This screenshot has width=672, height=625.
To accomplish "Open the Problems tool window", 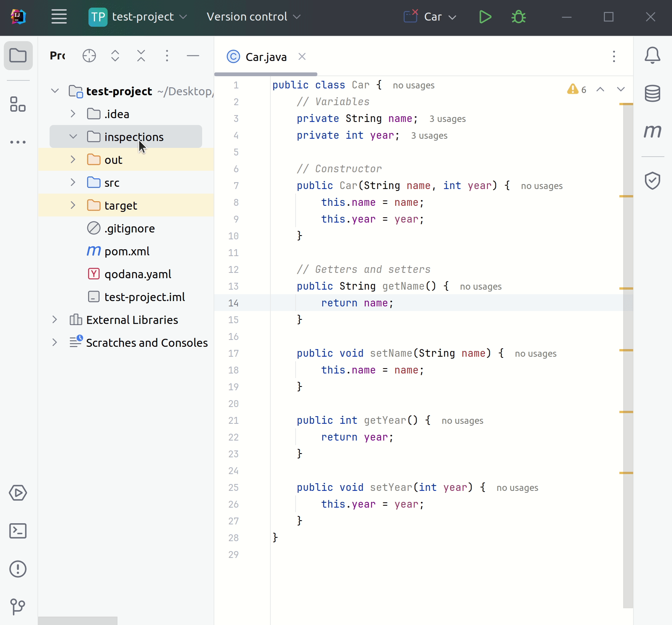I will tap(18, 569).
